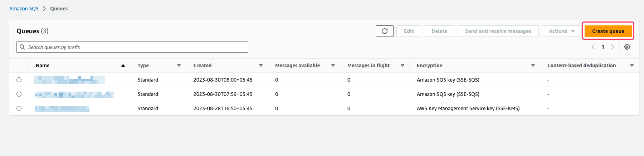
Task: Go to previous page chevron
Action: [x=593, y=47]
